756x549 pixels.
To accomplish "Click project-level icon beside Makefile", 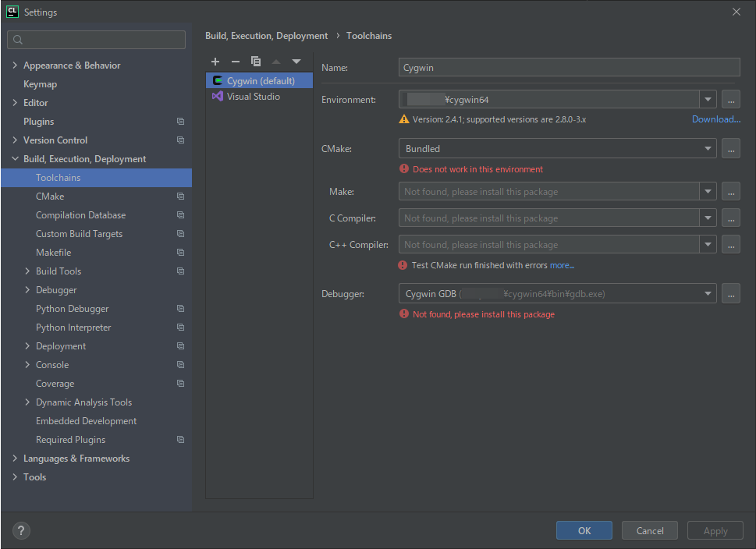I will pos(180,253).
